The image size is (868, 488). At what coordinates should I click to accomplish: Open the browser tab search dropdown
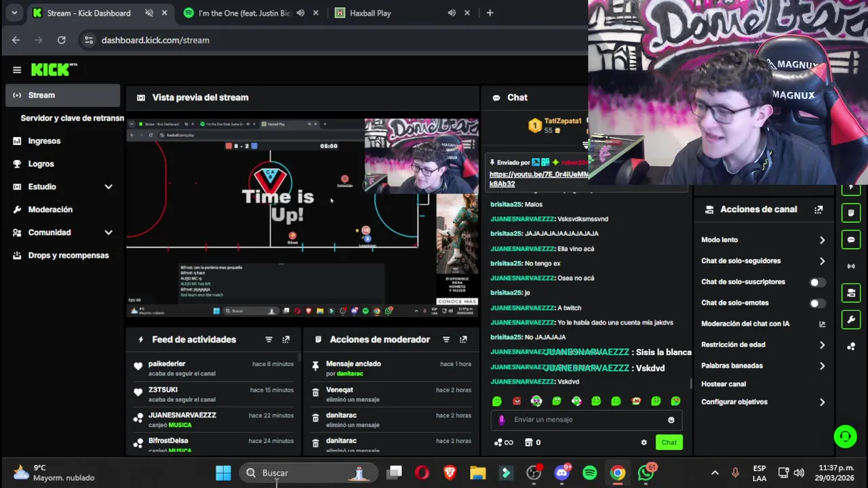coord(14,13)
